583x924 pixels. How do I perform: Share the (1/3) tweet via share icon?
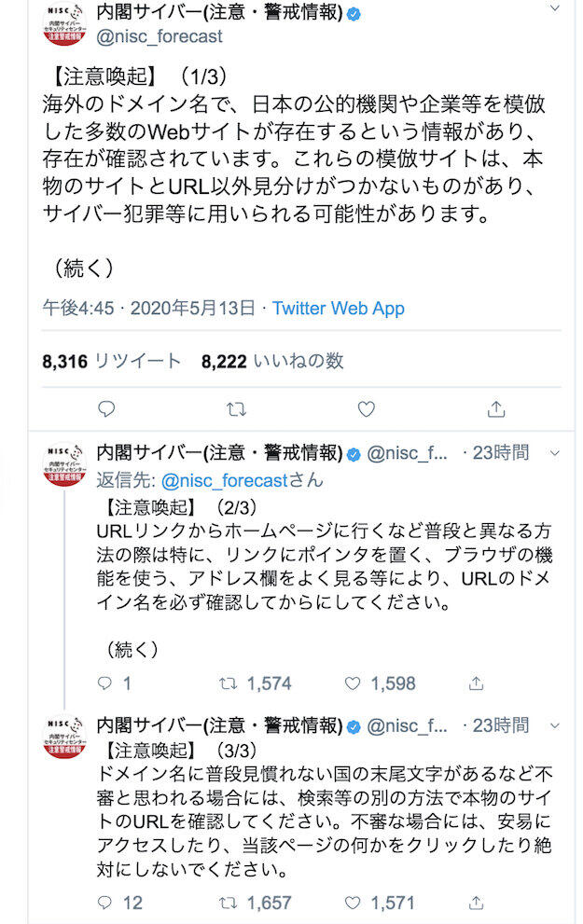(495, 407)
